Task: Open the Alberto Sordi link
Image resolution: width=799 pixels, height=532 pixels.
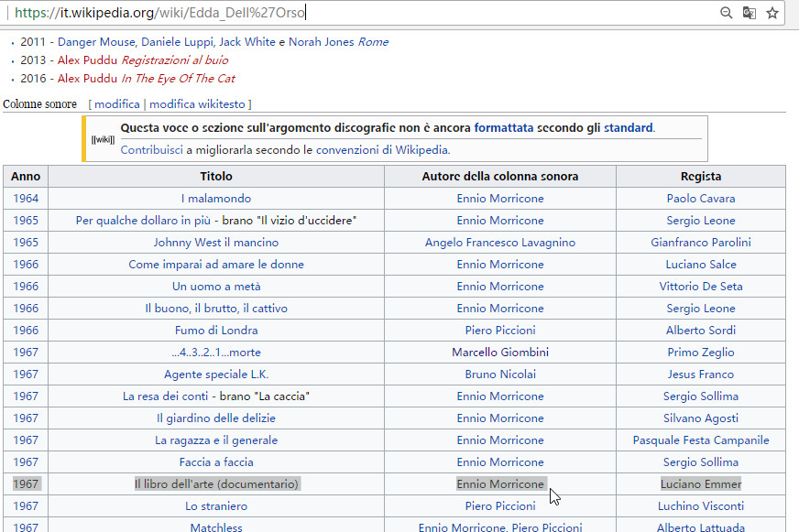Action: point(701,330)
